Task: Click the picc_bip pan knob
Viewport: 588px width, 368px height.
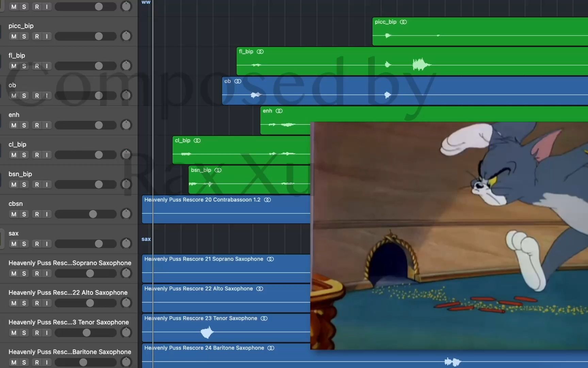Action: [126, 36]
